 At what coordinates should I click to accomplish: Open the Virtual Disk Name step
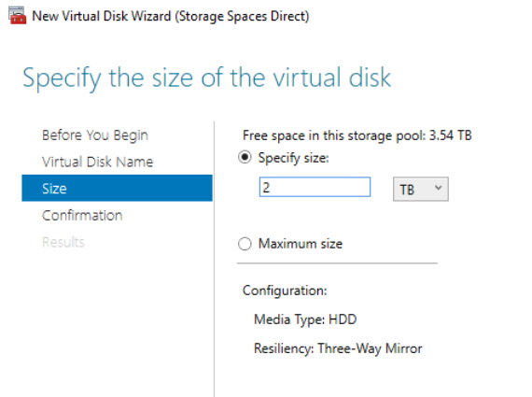click(x=97, y=162)
